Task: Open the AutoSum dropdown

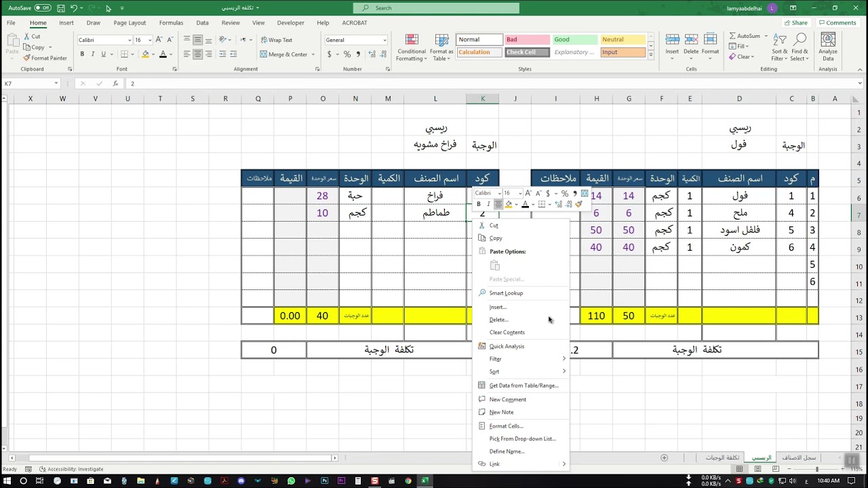Action: point(766,36)
